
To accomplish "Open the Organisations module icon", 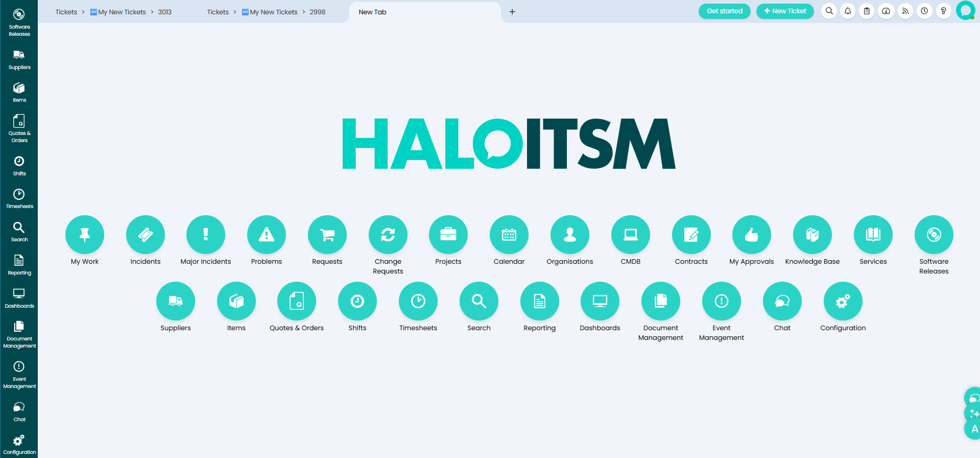I will [x=570, y=235].
